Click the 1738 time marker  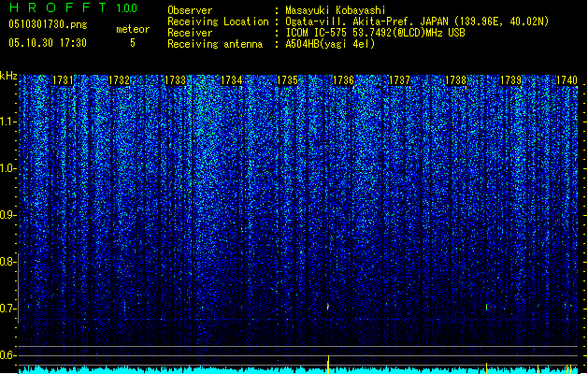coord(455,80)
